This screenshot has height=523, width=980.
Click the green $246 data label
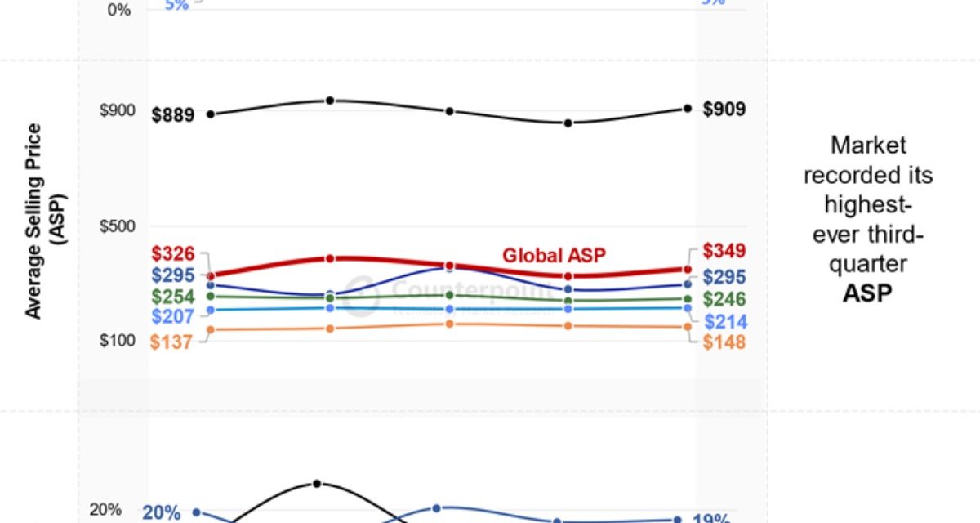(724, 299)
